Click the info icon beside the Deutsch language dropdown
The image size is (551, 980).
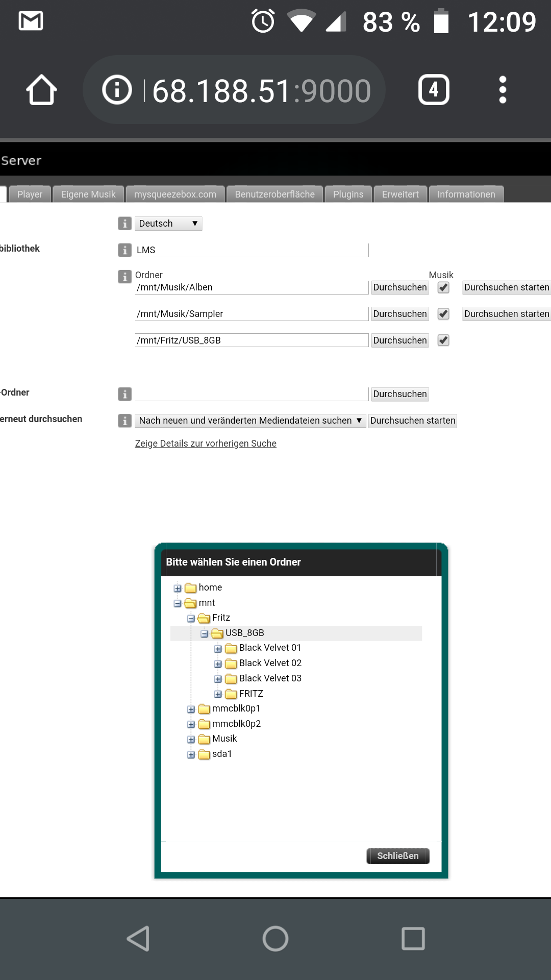pyautogui.click(x=124, y=224)
